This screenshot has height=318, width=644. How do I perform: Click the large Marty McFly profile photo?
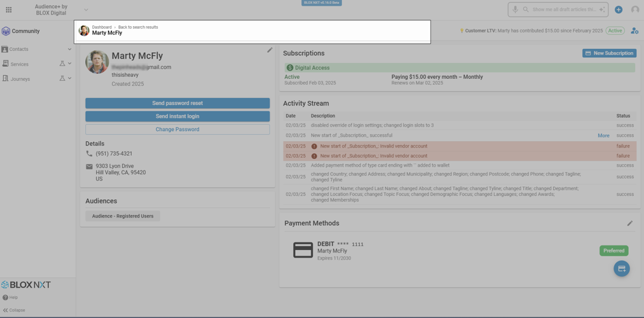point(97,62)
